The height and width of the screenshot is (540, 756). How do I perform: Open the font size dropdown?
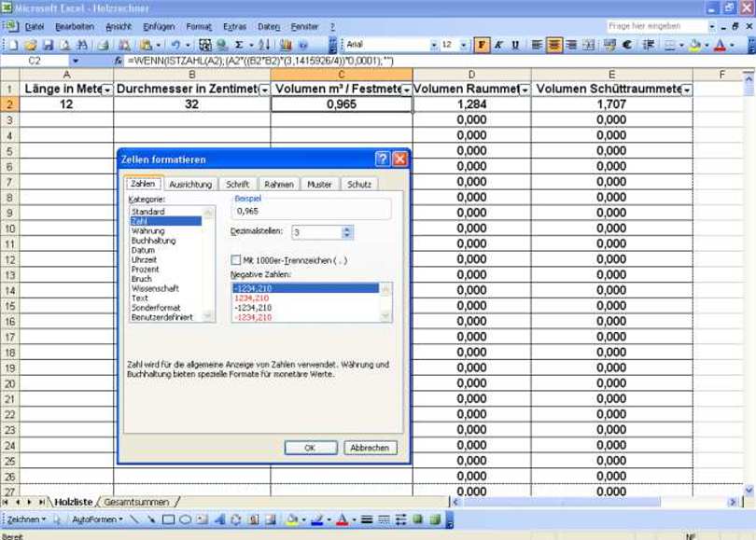(465, 45)
